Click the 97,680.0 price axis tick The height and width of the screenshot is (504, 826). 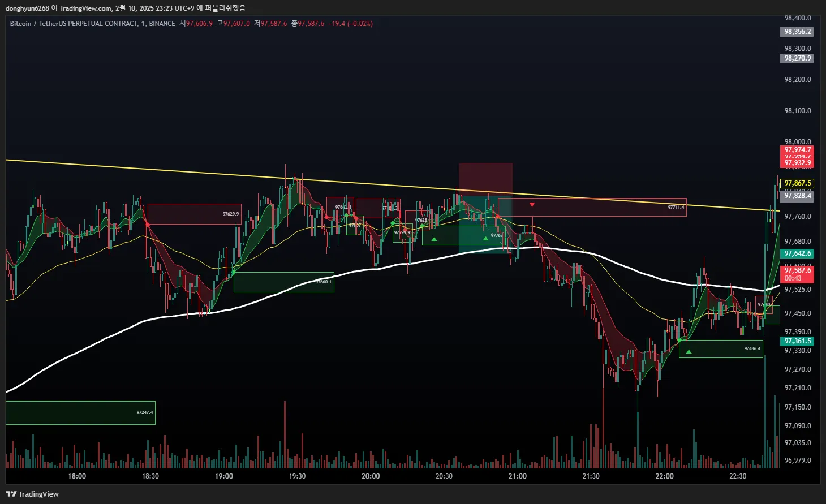[798, 242]
